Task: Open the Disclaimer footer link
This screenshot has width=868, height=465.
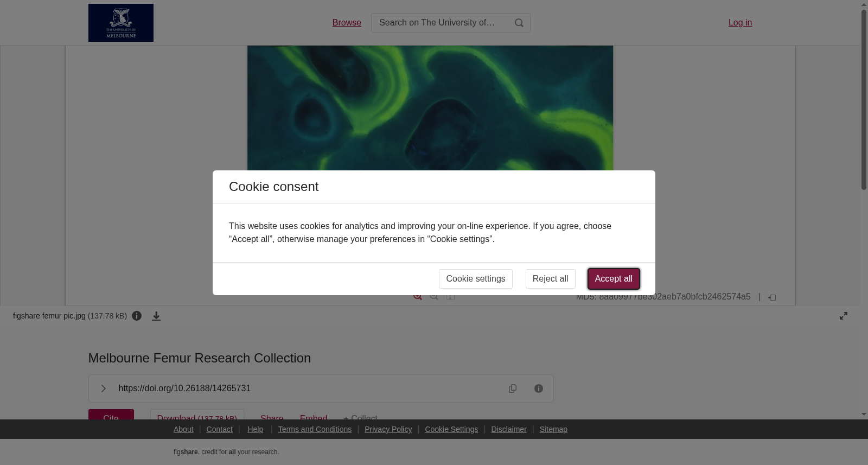Action: tap(509, 429)
